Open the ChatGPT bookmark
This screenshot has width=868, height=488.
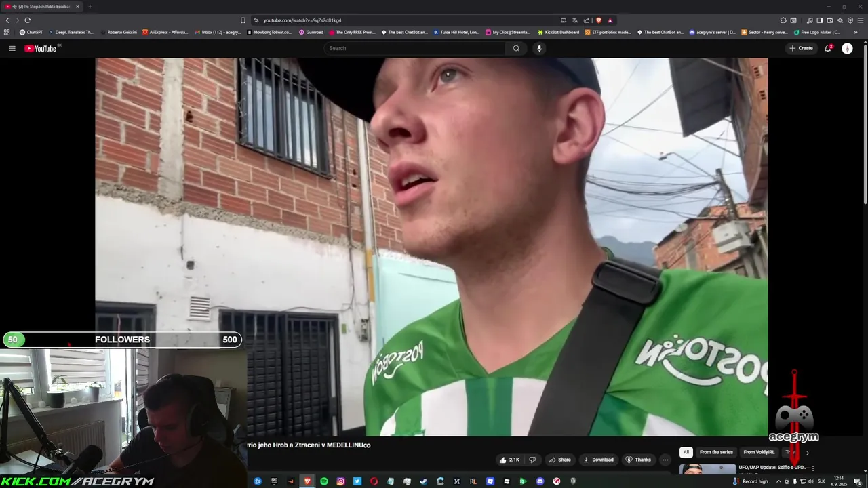(x=31, y=32)
